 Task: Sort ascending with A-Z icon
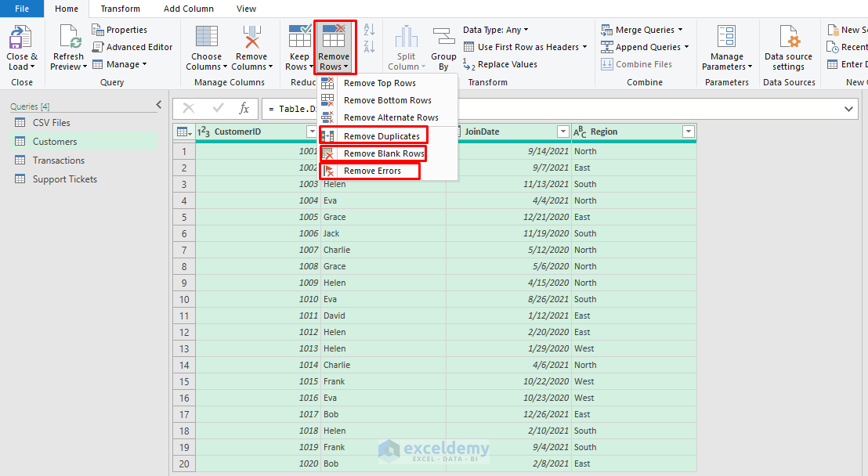point(369,29)
